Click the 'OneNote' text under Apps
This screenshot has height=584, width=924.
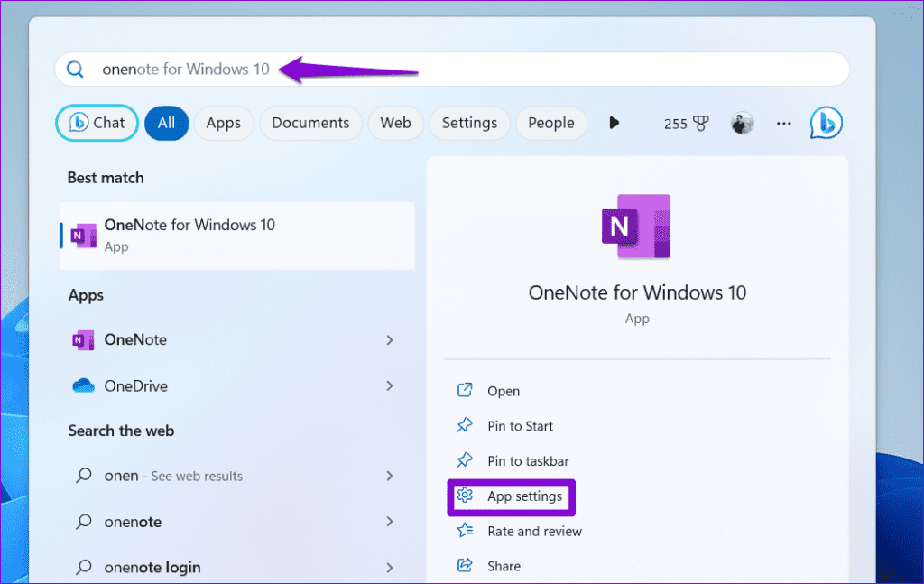(135, 340)
